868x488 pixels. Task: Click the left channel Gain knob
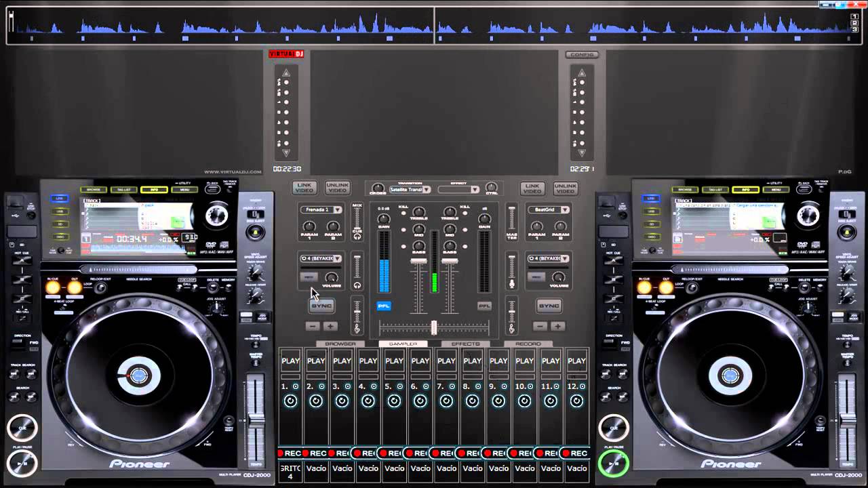[x=383, y=219]
